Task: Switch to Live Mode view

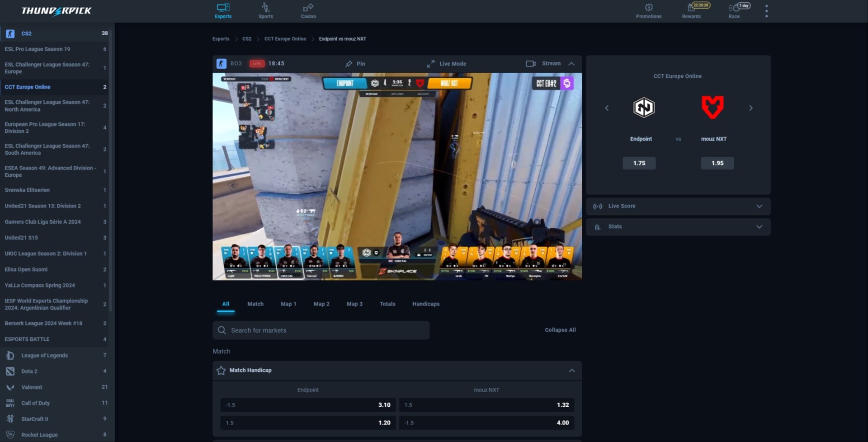Action: [x=446, y=64]
